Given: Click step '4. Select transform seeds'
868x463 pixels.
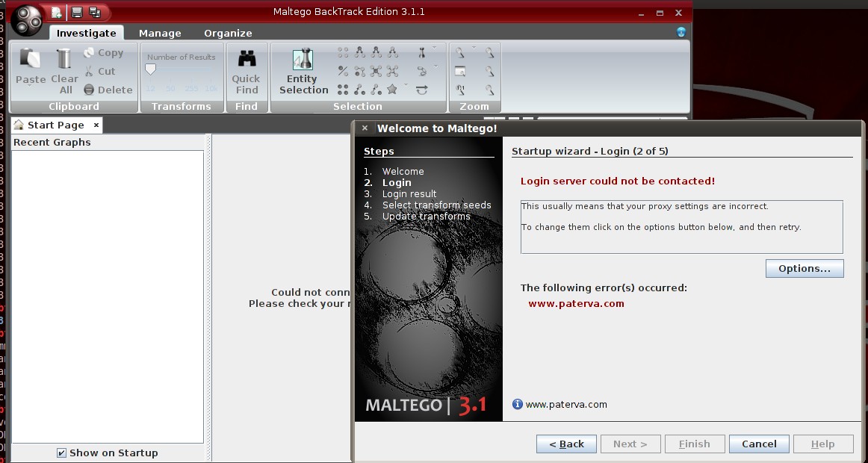Looking at the screenshot, I should (427, 205).
